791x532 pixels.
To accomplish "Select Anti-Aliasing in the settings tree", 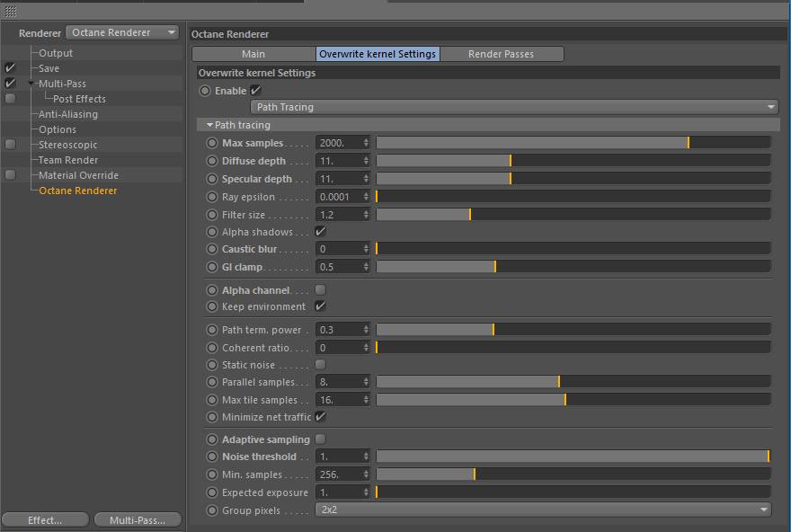I will point(68,114).
